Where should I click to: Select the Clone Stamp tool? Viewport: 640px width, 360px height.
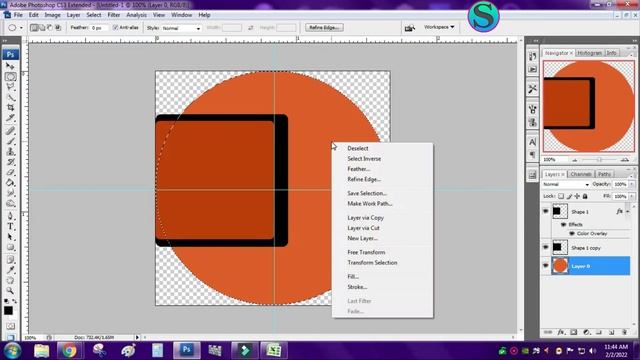(x=10, y=151)
